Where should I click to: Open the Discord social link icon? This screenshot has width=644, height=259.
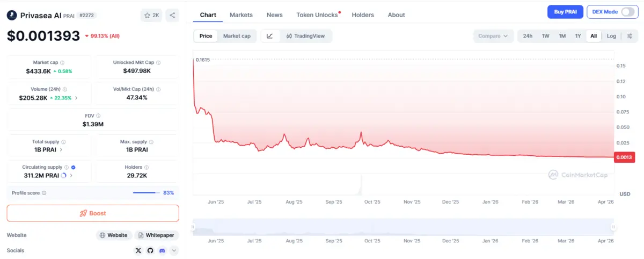pyautogui.click(x=162, y=250)
